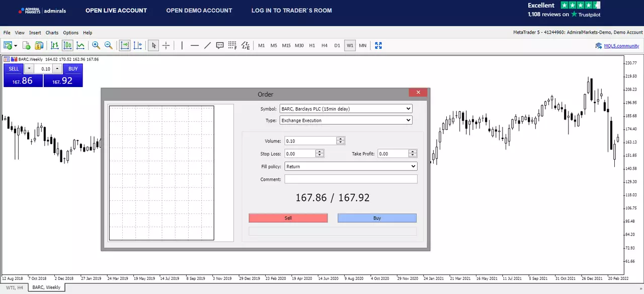Switch to line chart display
The image size is (644, 294).
pyautogui.click(x=80, y=45)
